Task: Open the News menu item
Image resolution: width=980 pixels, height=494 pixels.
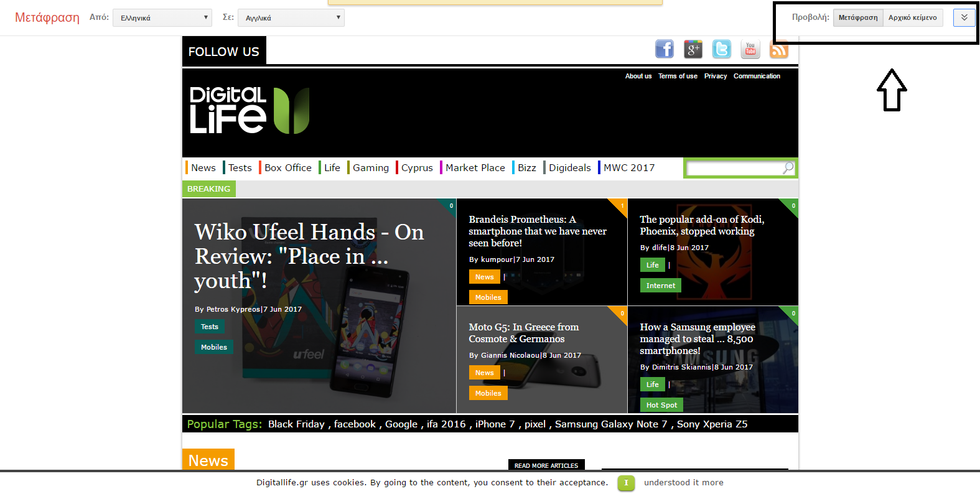Action: click(203, 168)
